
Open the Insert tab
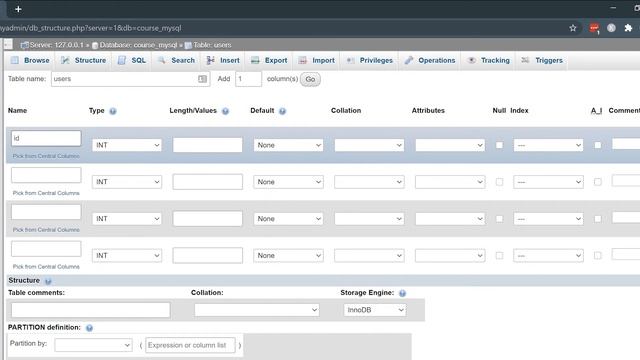coord(223,60)
